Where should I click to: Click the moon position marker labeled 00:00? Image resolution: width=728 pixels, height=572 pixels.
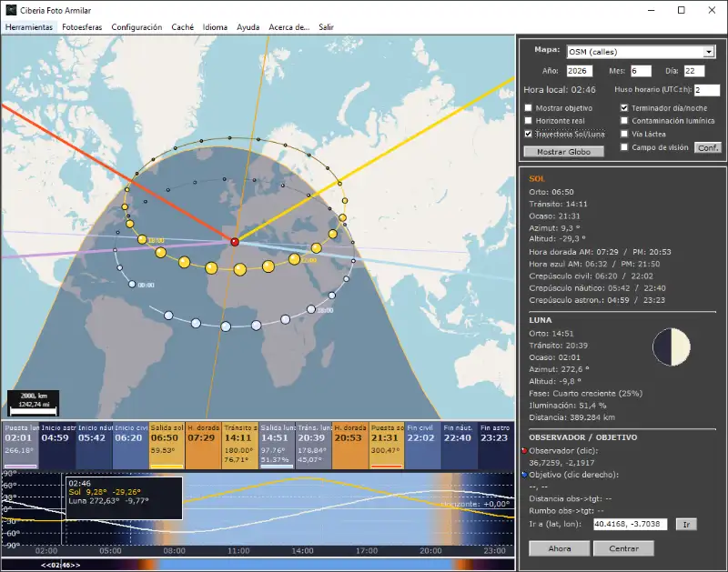(x=132, y=284)
